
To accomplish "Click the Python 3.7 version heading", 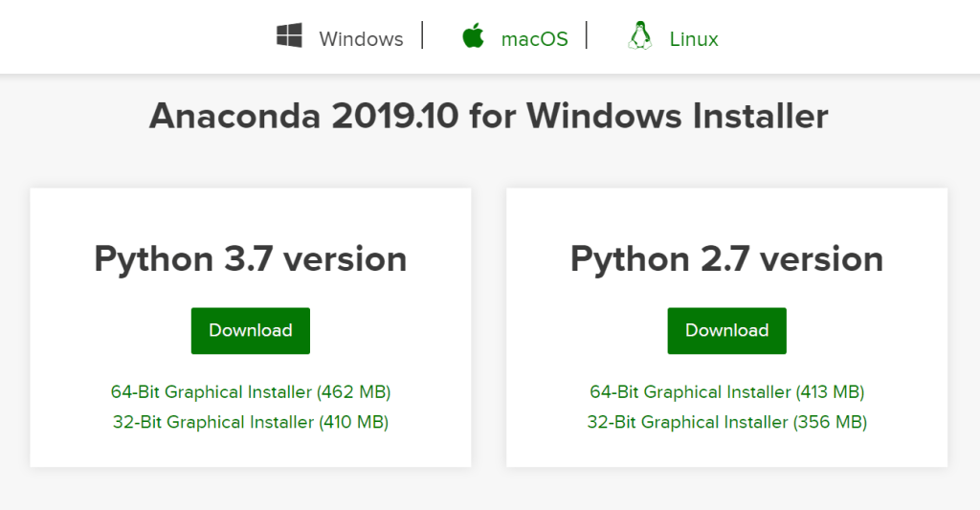I will click(x=251, y=259).
